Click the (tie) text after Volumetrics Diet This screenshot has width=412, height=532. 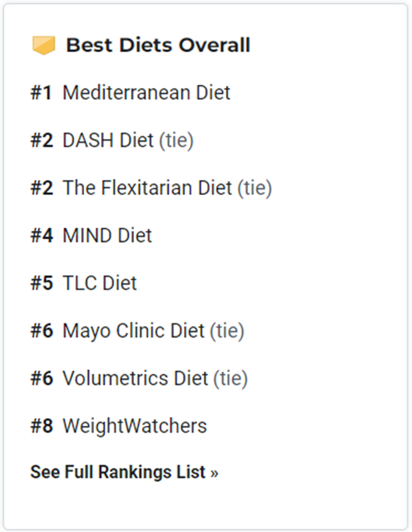click(230, 379)
